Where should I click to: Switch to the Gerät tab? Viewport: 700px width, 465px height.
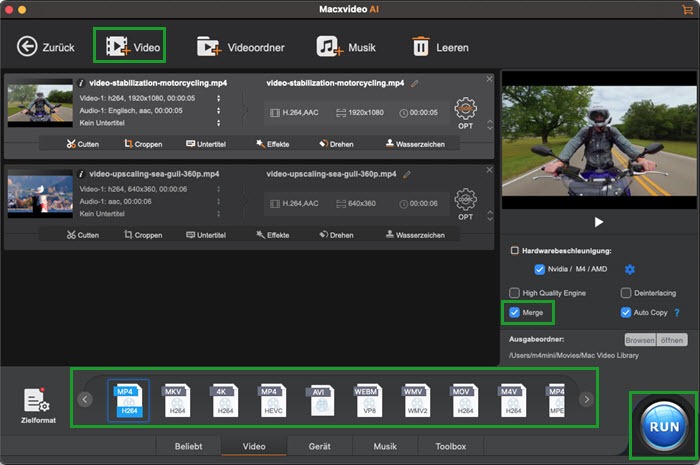(320, 446)
